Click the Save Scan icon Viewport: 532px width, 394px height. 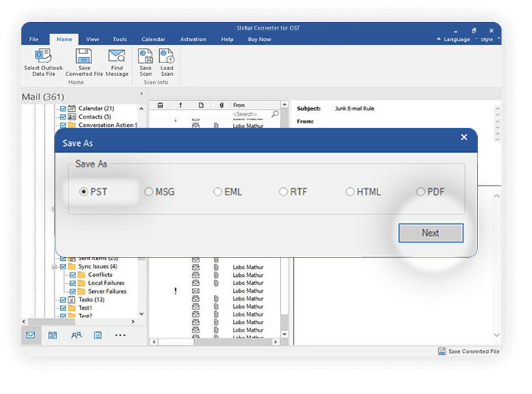[x=145, y=56]
